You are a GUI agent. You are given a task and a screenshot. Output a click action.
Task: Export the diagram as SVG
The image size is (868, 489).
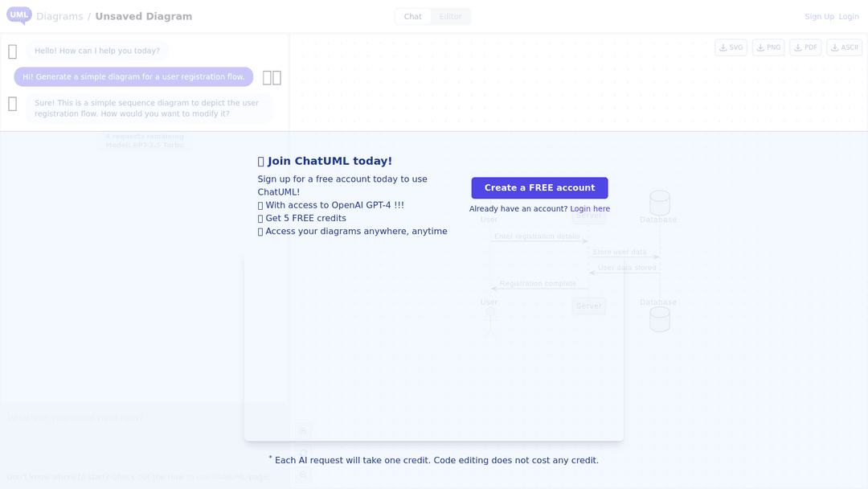click(730, 47)
